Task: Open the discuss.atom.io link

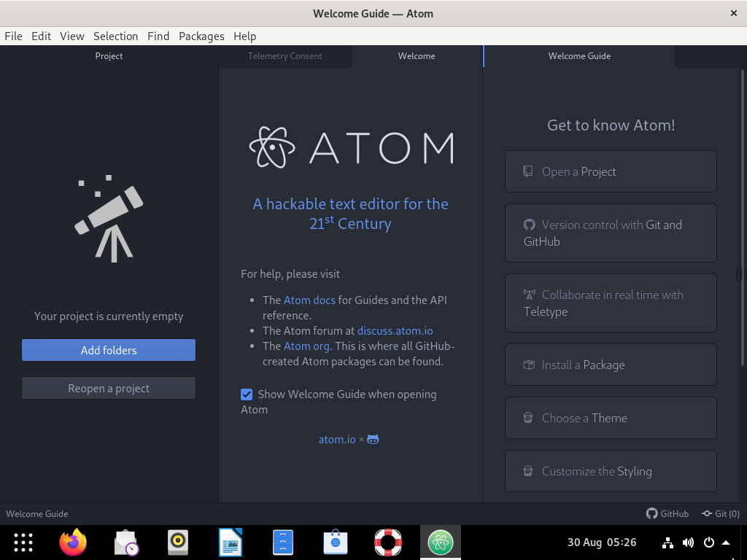Action: click(x=395, y=330)
